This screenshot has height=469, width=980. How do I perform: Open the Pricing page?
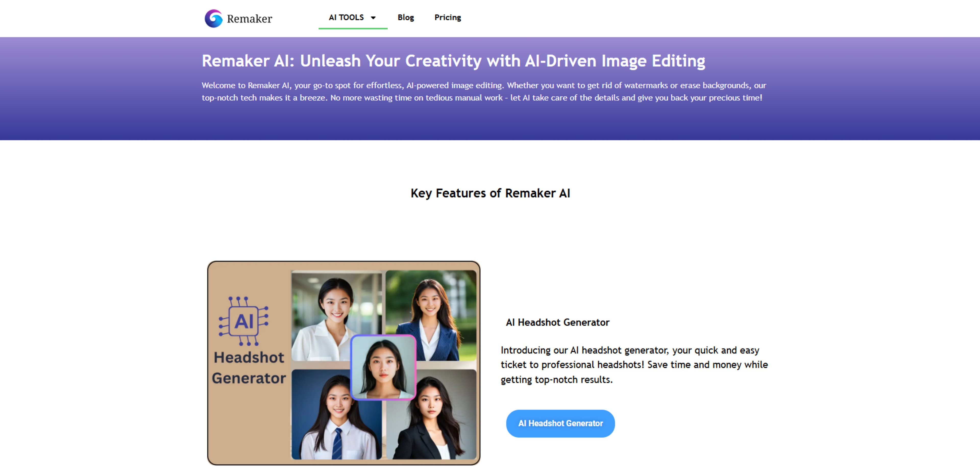(x=447, y=18)
